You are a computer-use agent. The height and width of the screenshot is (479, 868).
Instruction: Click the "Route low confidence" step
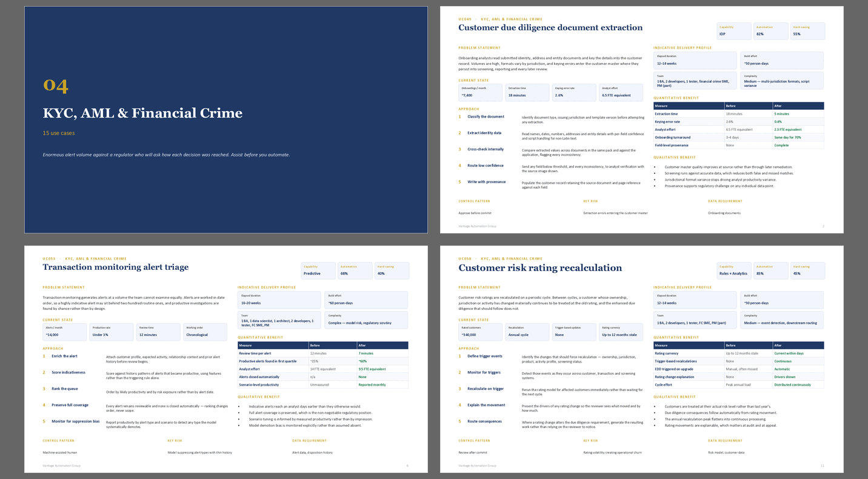485,166
